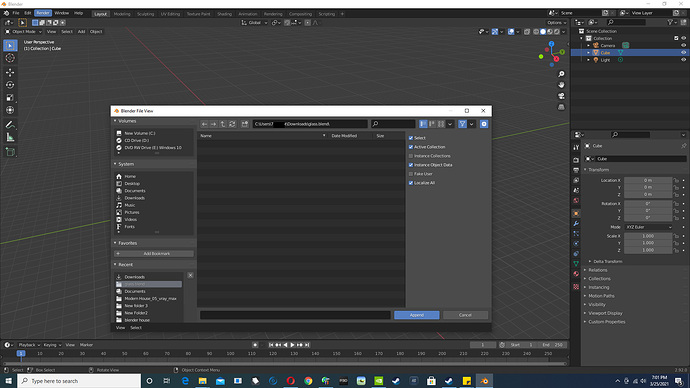Screen dimensions: 690x388
Task: Toggle file browser options gear icon
Action: point(484,124)
